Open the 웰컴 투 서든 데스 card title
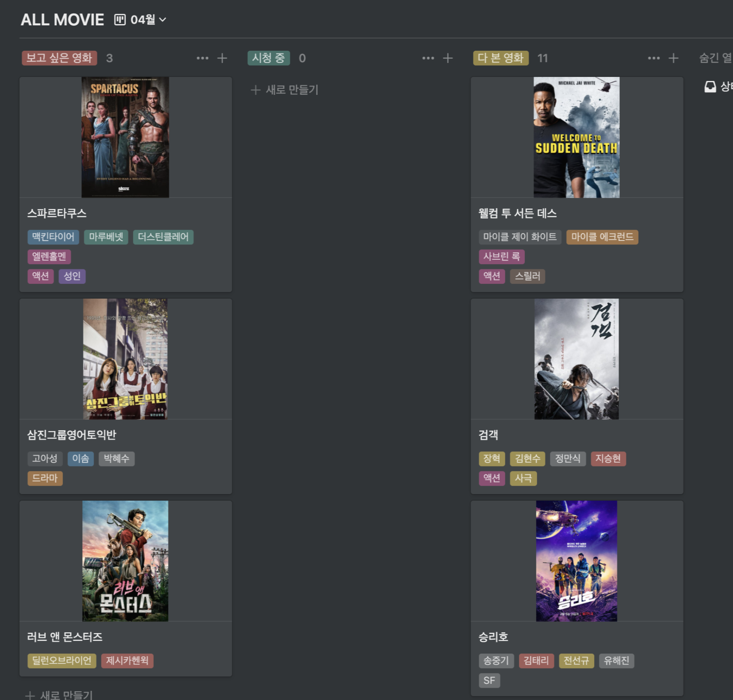 pyautogui.click(x=518, y=213)
